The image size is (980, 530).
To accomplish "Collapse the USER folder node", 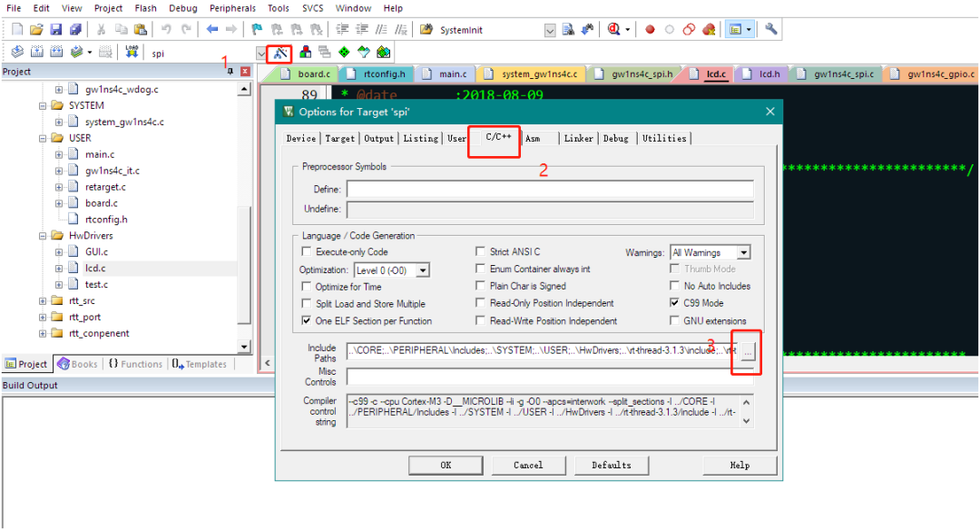I will point(43,138).
